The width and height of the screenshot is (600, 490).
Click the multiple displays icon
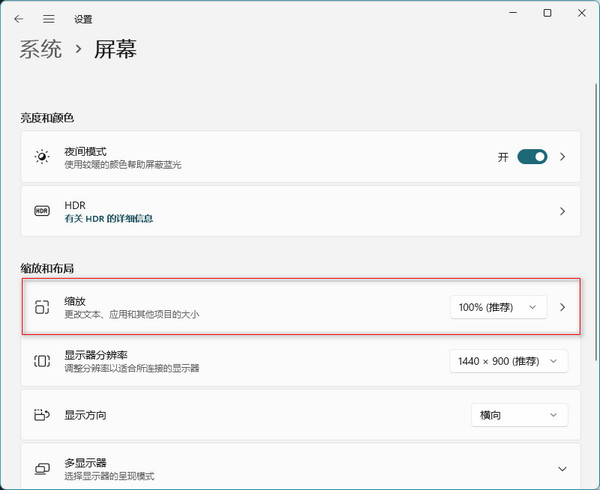pos(42,468)
